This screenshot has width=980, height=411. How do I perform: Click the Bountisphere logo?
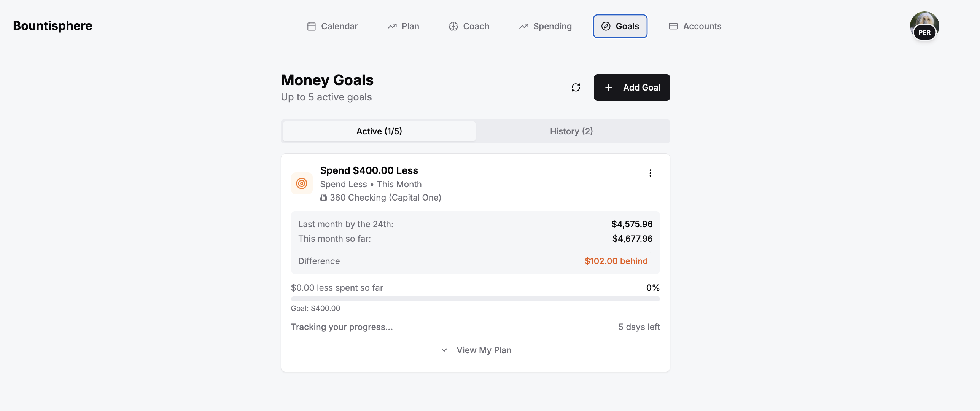click(x=52, y=25)
